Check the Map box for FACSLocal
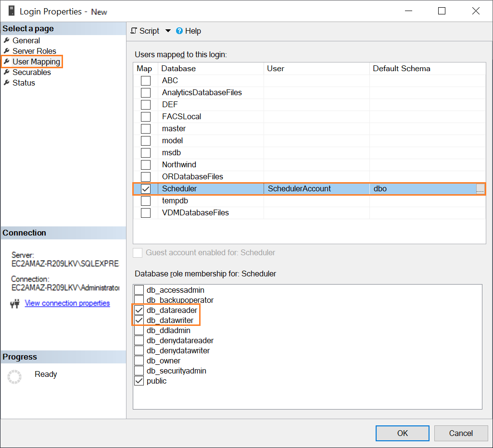The image size is (493, 448). tap(146, 116)
